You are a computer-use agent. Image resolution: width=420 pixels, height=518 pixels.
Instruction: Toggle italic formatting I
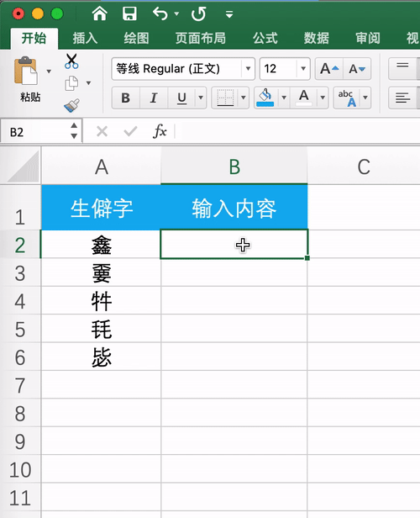click(154, 98)
